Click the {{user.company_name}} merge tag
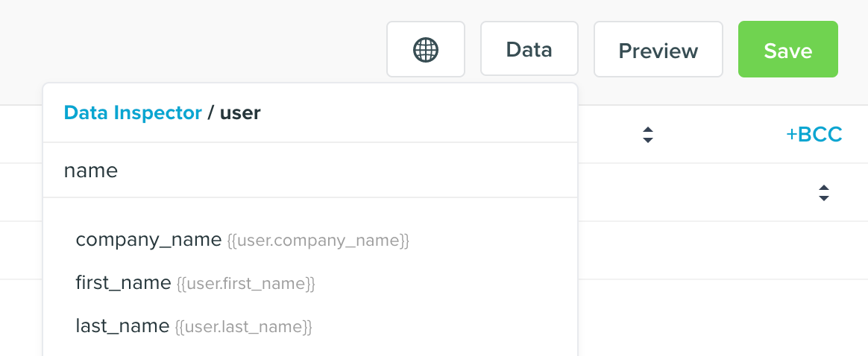 point(318,241)
